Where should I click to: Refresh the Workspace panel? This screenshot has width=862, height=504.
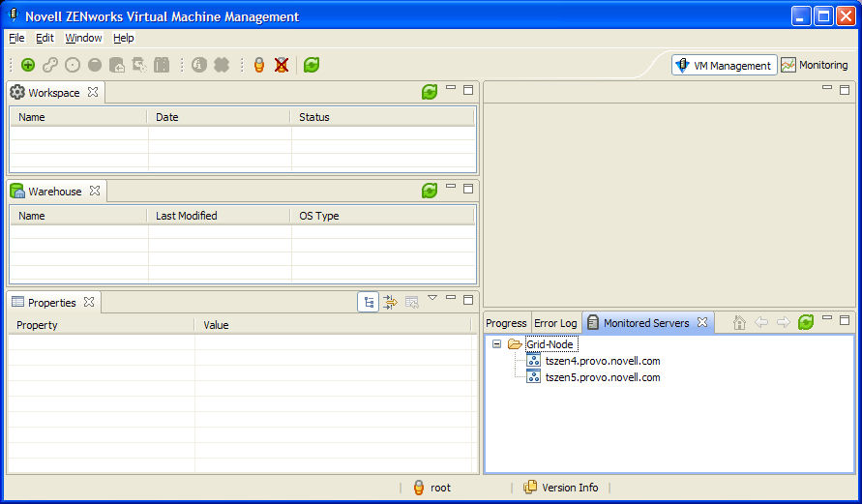[x=430, y=92]
